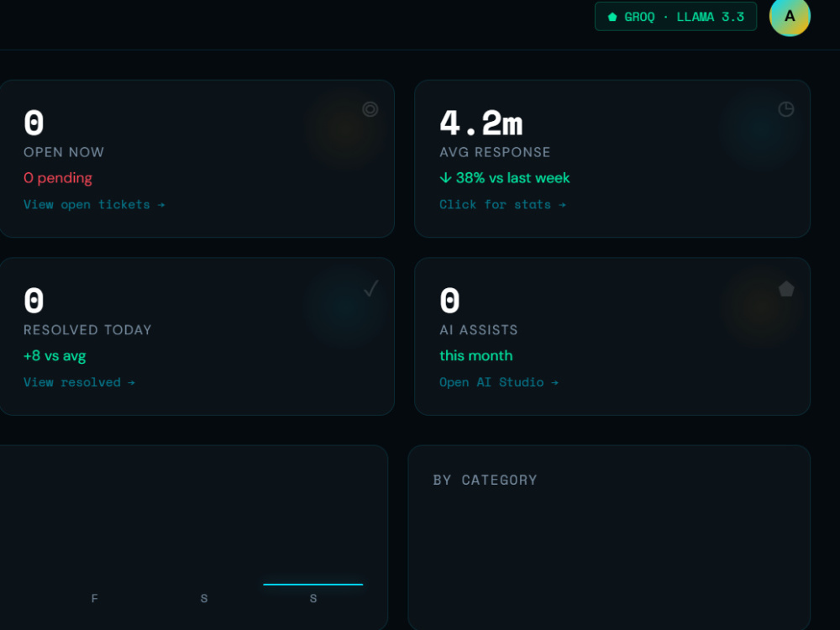Viewport: 840px width, 630px height.
Task: Click the +8 vs avg text
Action: point(55,355)
